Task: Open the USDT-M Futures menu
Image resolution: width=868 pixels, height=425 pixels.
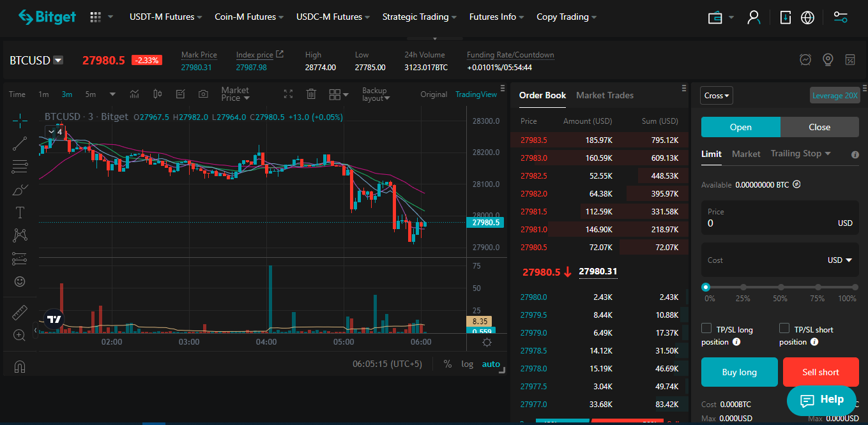Action: [x=165, y=17]
